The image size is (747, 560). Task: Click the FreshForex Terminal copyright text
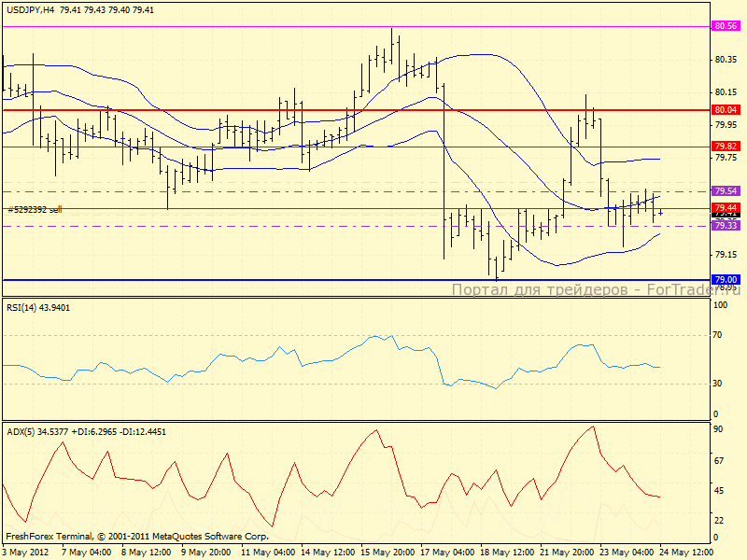click(137, 537)
